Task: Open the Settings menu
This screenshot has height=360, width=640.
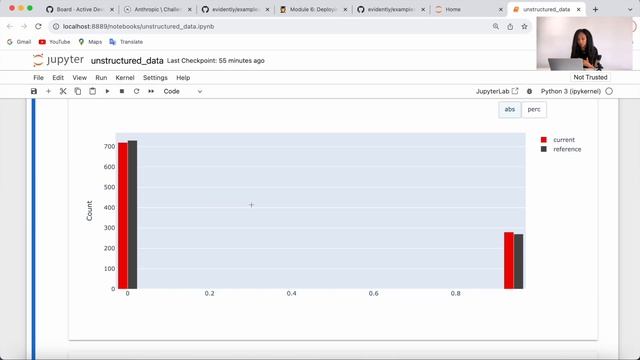Action: pyautogui.click(x=155, y=78)
